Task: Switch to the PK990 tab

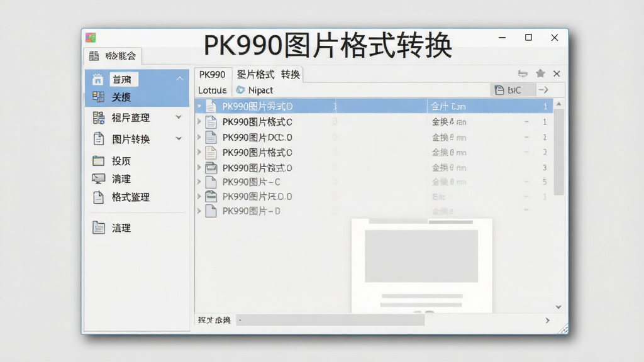Action: 213,75
